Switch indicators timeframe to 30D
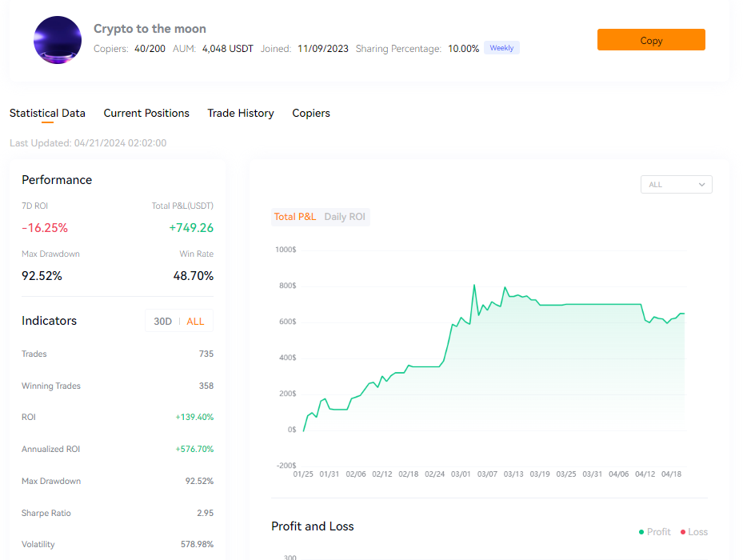The height and width of the screenshot is (560, 743). coord(162,321)
